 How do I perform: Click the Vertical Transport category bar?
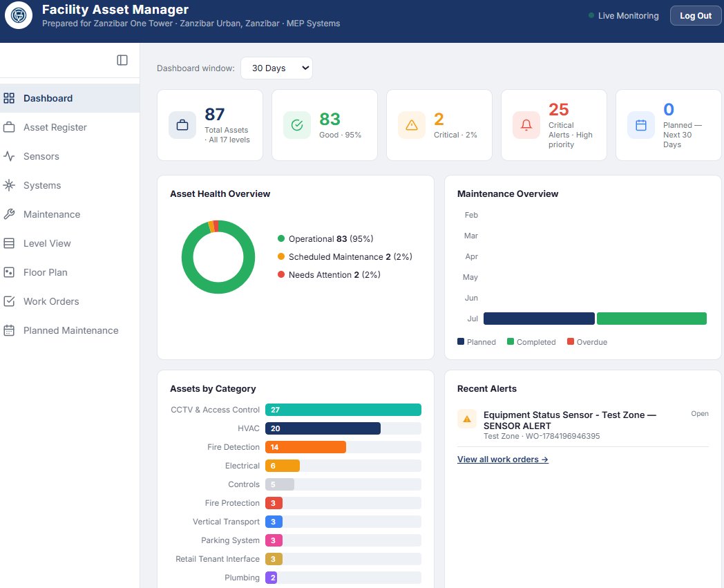(x=274, y=522)
